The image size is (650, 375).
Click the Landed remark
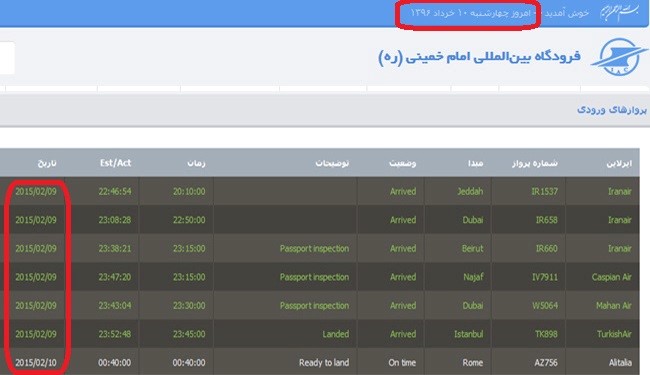click(x=336, y=334)
